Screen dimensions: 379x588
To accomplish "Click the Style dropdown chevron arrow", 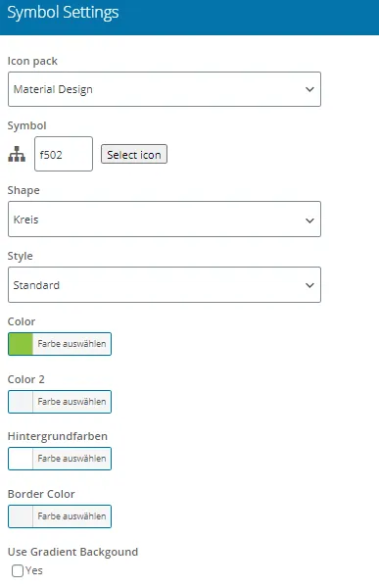I will tap(309, 285).
